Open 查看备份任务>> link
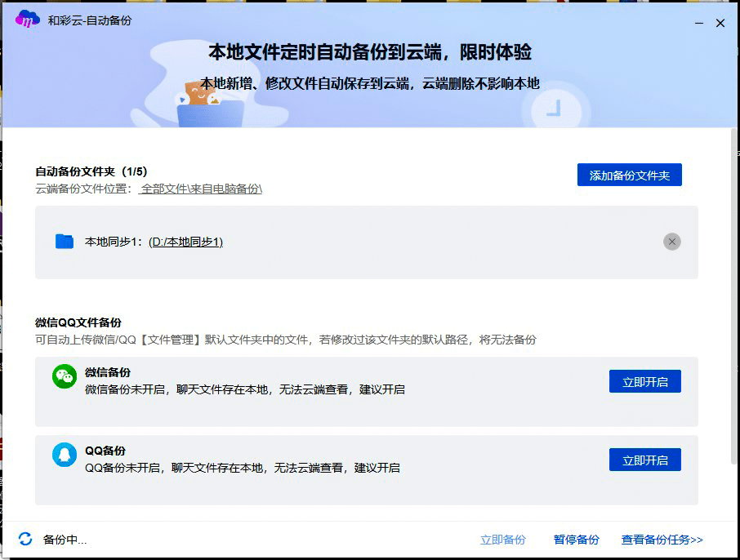Image resolution: width=740 pixels, height=560 pixels. [662, 540]
